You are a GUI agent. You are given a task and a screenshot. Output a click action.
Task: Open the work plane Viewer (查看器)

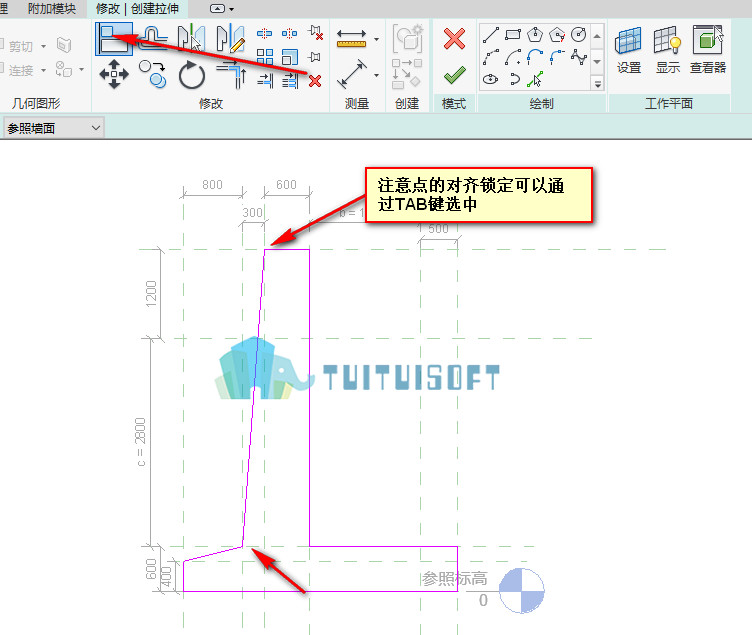[708, 51]
